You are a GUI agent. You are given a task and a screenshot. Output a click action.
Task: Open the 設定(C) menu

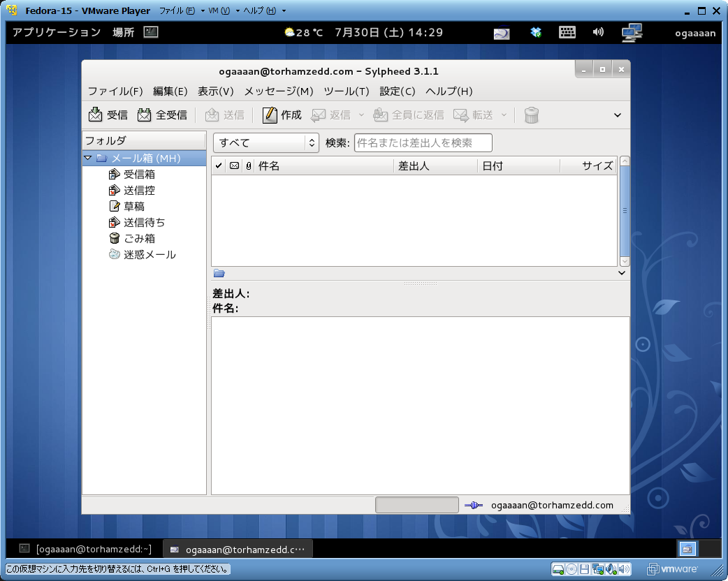398,91
